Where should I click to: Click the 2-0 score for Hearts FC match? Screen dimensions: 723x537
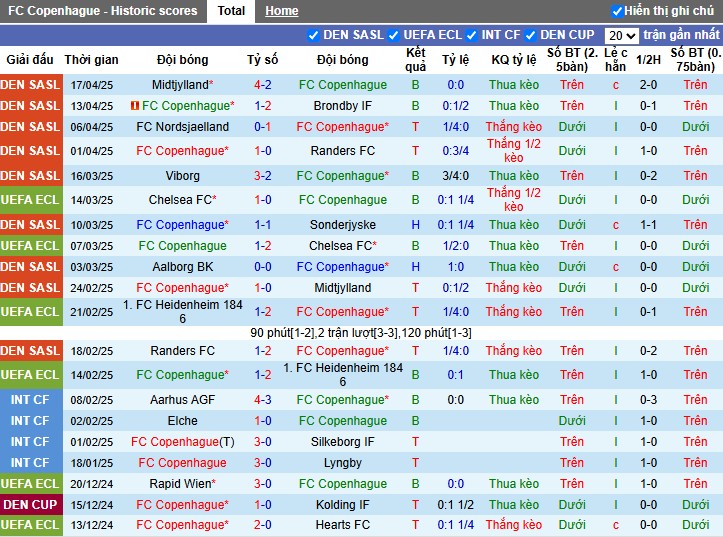(x=262, y=525)
